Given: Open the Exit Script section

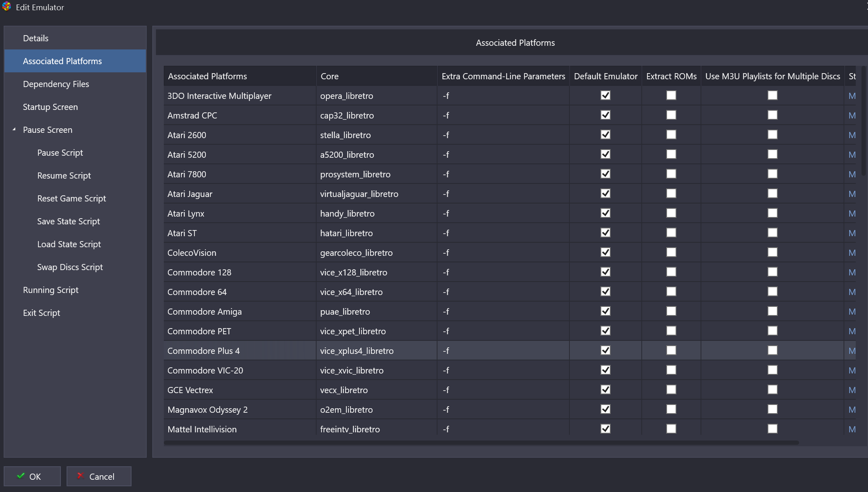Looking at the screenshot, I should pos(75,313).
